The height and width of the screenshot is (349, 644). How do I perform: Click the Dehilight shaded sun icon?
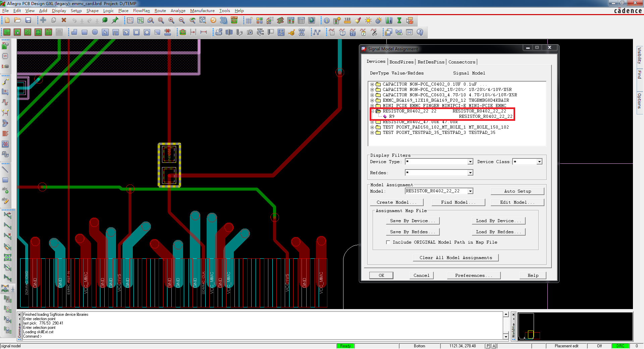pos(379,20)
